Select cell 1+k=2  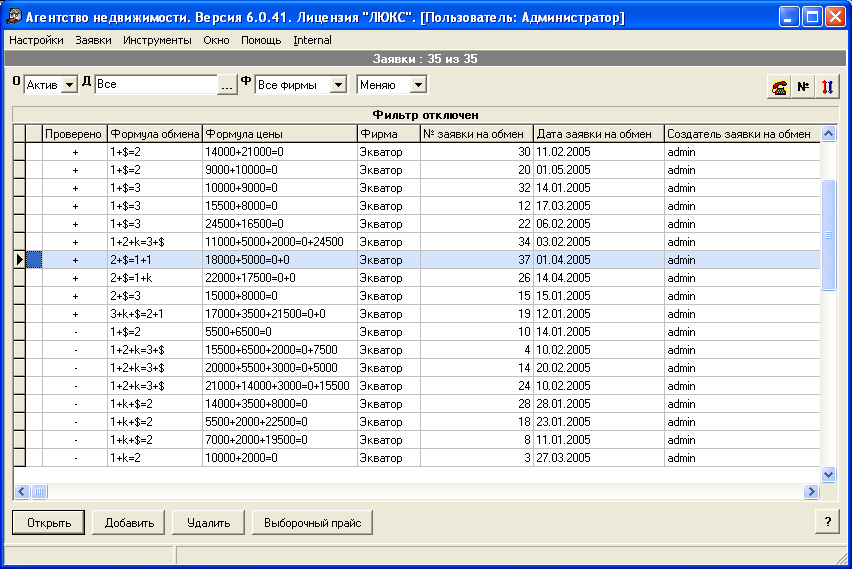click(155, 458)
